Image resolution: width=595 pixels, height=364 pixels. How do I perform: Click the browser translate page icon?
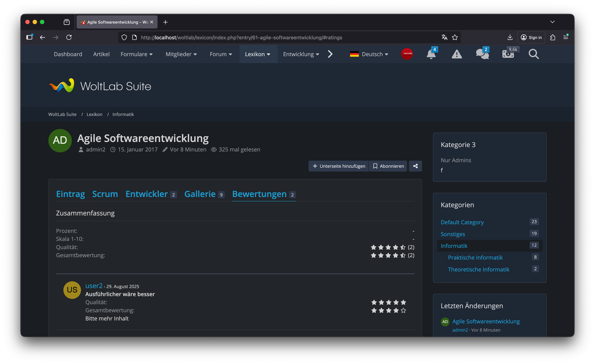coord(444,37)
